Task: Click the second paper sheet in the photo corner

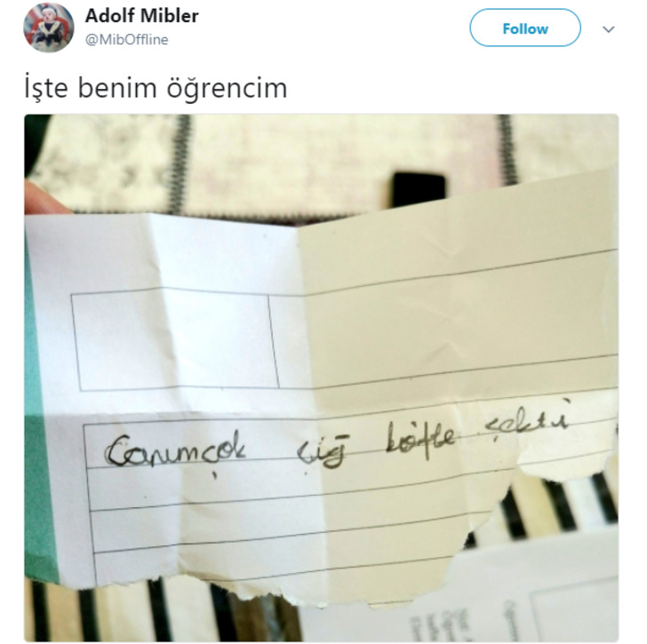Action: pyautogui.click(x=495, y=598)
